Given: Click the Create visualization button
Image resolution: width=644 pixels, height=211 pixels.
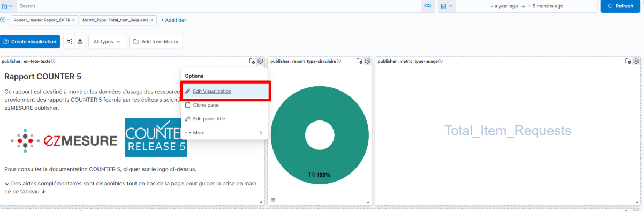Looking at the screenshot, I should [30, 41].
